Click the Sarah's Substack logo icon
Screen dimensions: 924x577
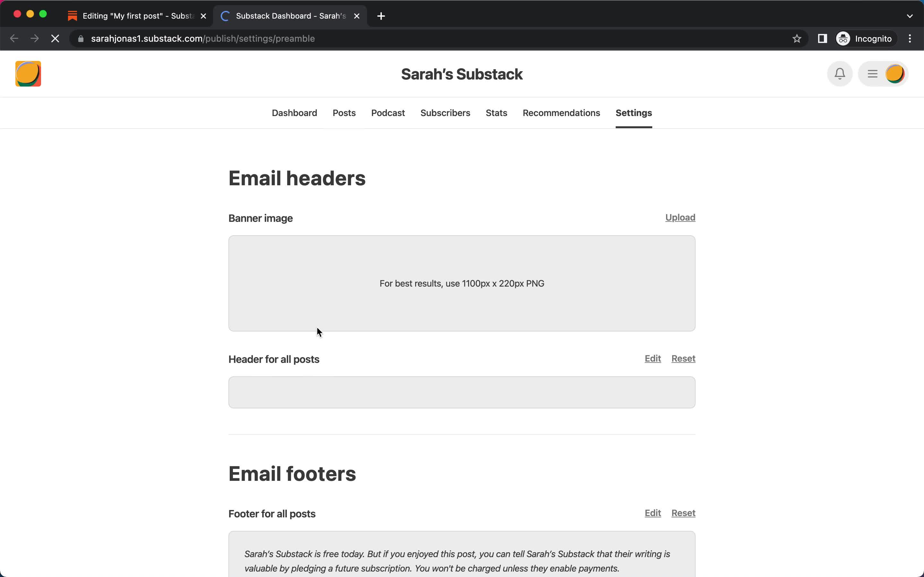(x=28, y=74)
